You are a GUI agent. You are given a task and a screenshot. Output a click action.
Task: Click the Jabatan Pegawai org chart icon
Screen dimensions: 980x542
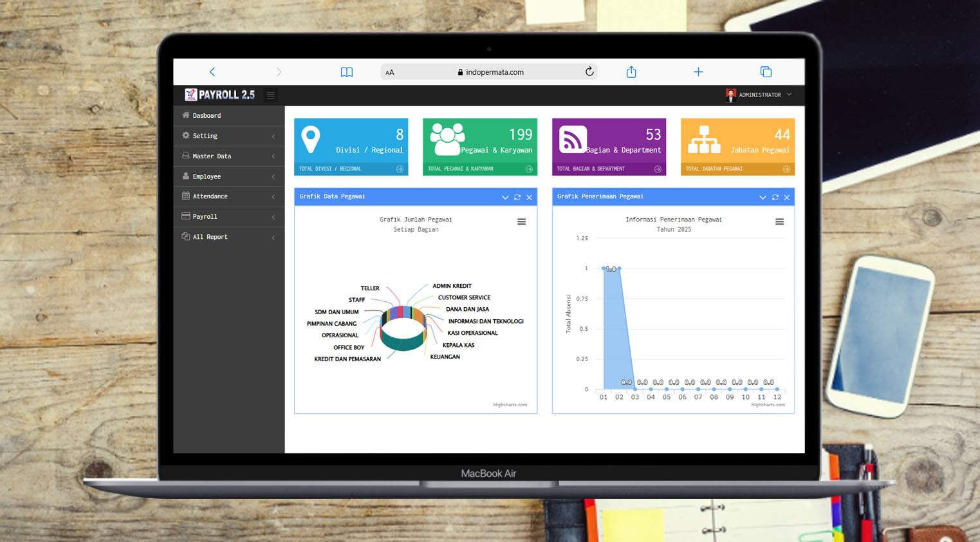tap(704, 140)
